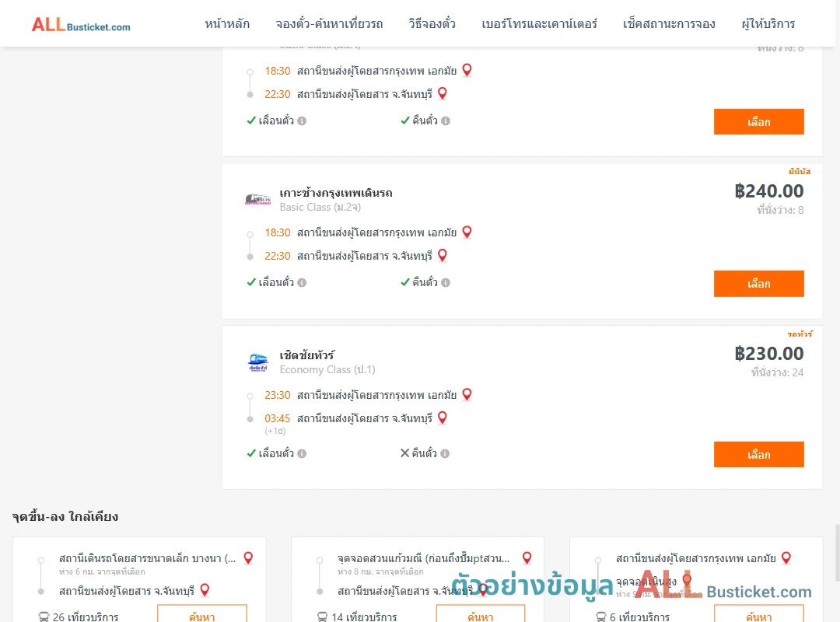Click the ฿230.00 price text
This screenshot has width=840, height=622.
coord(768,353)
